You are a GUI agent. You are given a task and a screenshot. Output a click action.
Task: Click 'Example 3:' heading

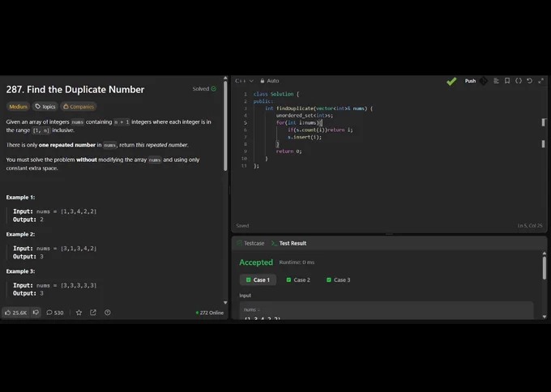pos(20,271)
